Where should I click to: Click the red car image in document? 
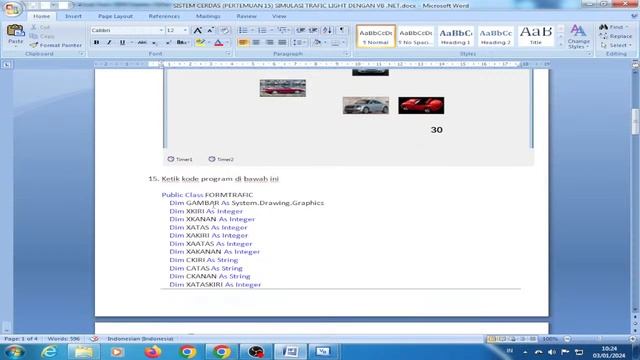[x=421, y=105]
